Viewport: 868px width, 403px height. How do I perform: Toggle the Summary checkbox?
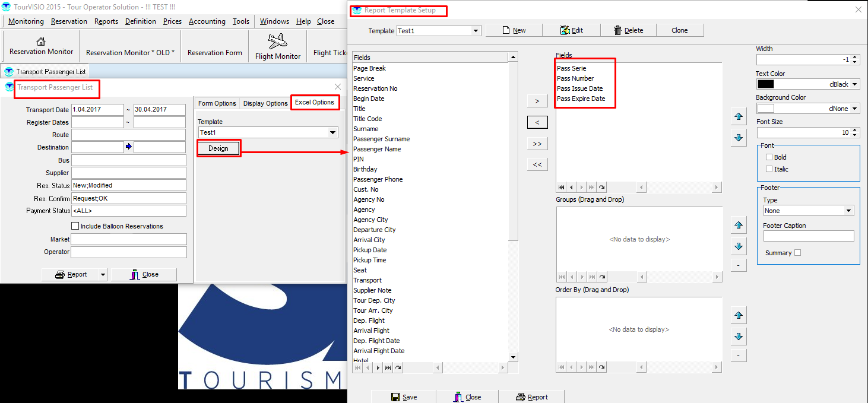[797, 253]
